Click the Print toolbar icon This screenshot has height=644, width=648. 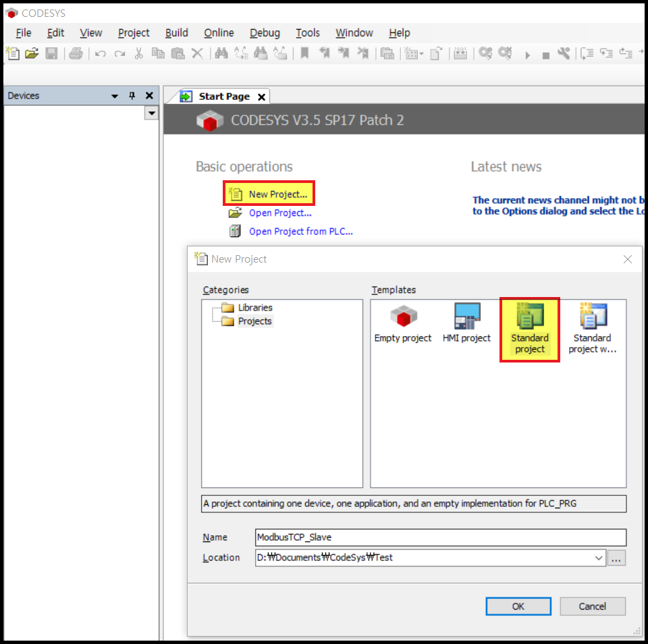(76, 53)
